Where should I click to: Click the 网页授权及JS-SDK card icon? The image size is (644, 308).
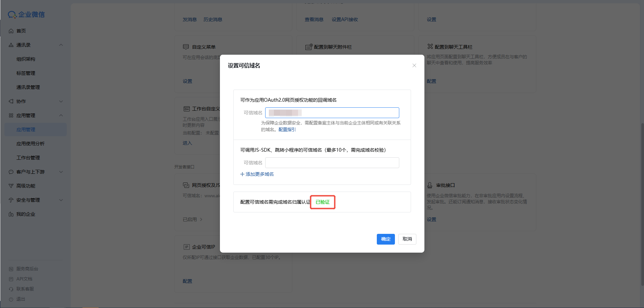coord(186,185)
